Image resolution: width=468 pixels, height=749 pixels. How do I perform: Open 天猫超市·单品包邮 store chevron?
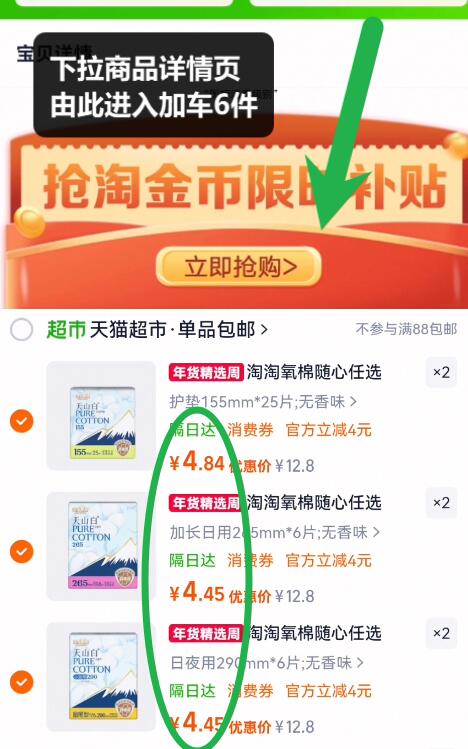coord(264,330)
